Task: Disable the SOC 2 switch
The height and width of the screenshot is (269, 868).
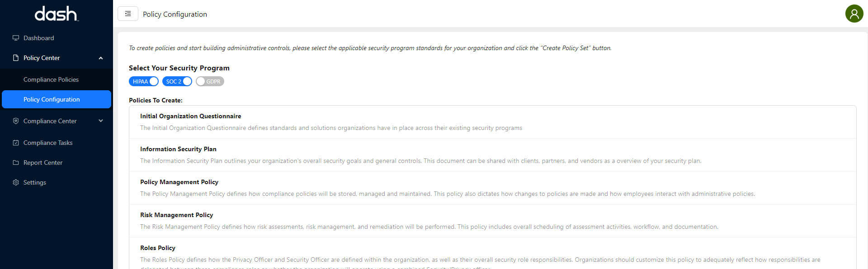Action: pos(177,81)
